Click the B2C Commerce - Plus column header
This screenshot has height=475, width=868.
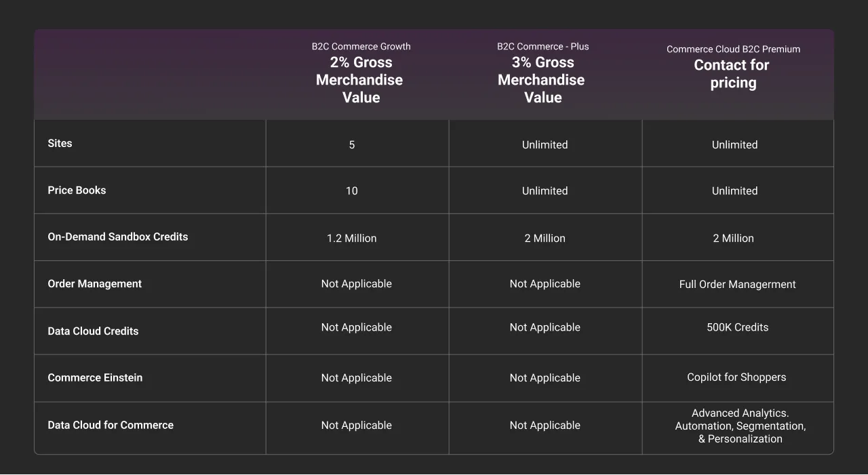point(542,46)
